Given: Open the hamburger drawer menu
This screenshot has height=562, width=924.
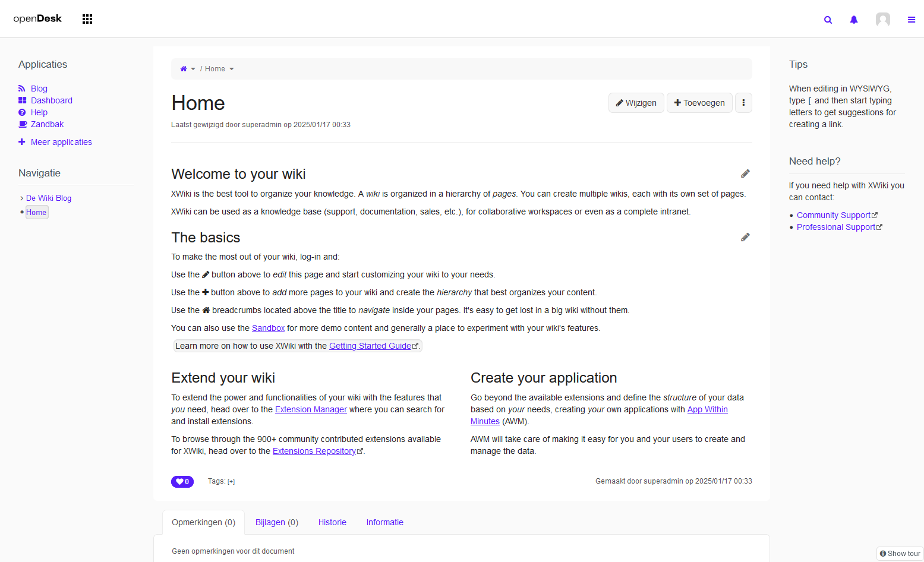Looking at the screenshot, I should [x=912, y=20].
